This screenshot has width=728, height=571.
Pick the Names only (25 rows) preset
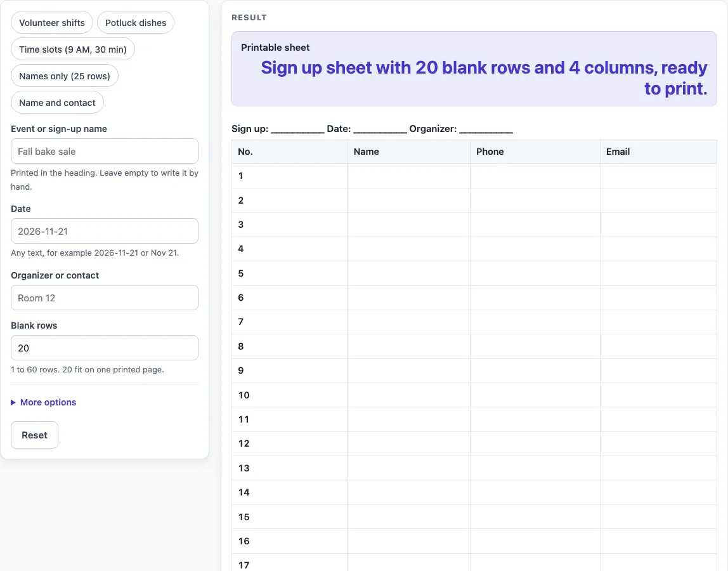pyautogui.click(x=65, y=75)
